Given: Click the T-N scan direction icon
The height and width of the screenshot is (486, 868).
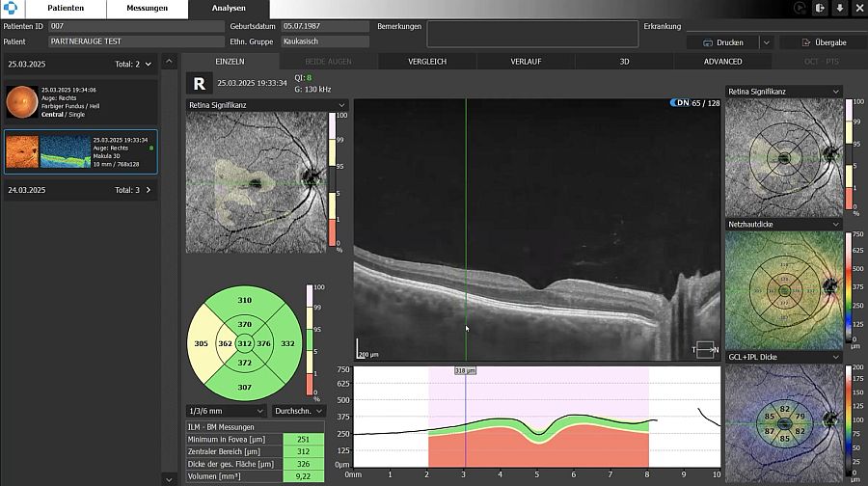Looking at the screenshot, I should (x=706, y=349).
